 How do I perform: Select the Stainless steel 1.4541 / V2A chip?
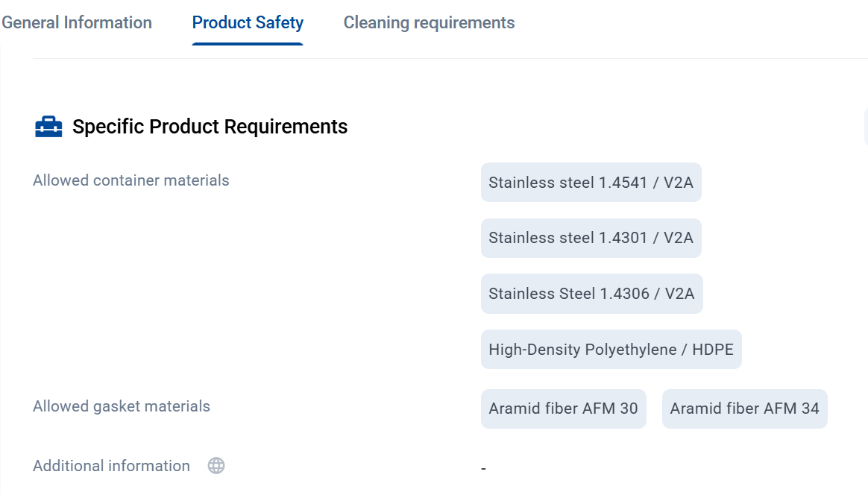pos(591,183)
